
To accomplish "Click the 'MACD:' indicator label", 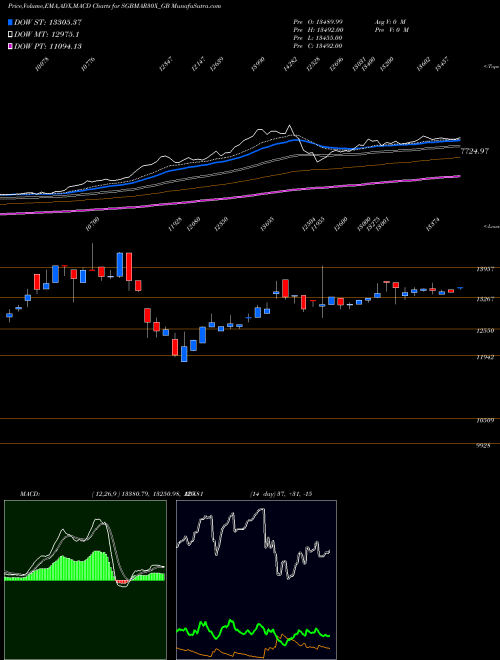I will click(30, 494).
